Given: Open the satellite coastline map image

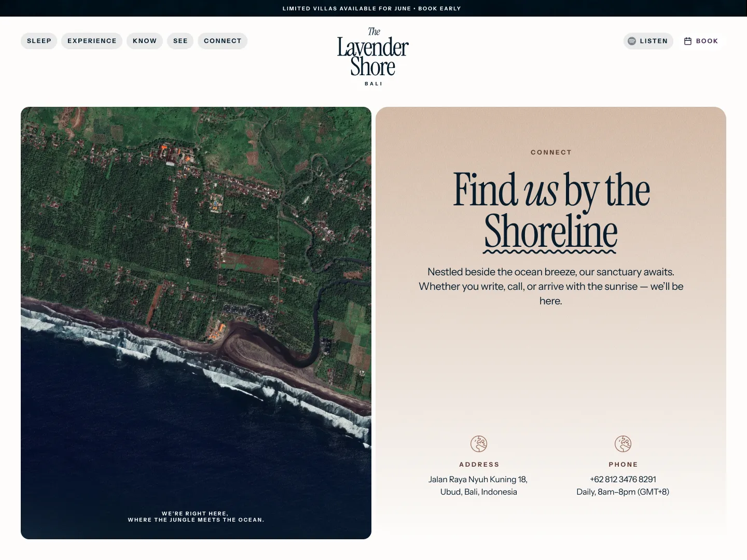Looking at the screenshot, I should point(196,323).
